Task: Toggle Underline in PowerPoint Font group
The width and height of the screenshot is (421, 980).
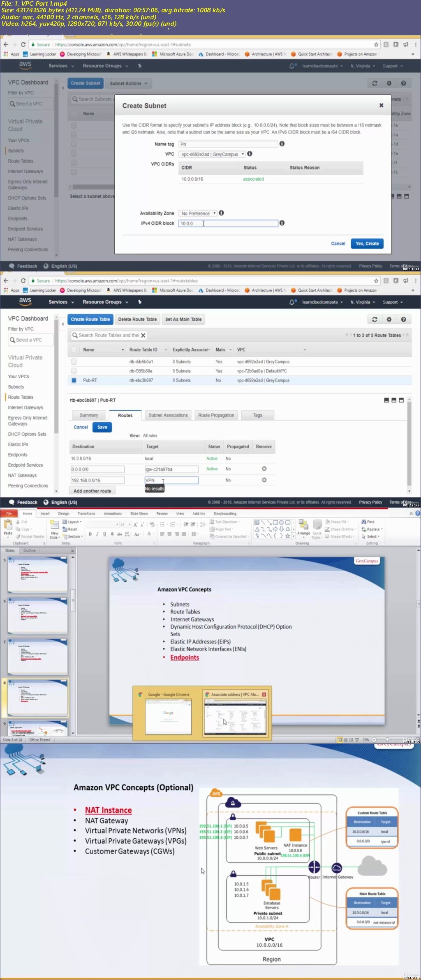Action: [104, 534]
